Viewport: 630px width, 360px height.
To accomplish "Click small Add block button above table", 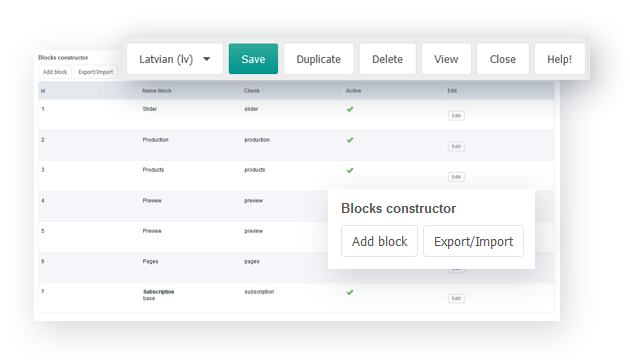I will tap(55, 72).
